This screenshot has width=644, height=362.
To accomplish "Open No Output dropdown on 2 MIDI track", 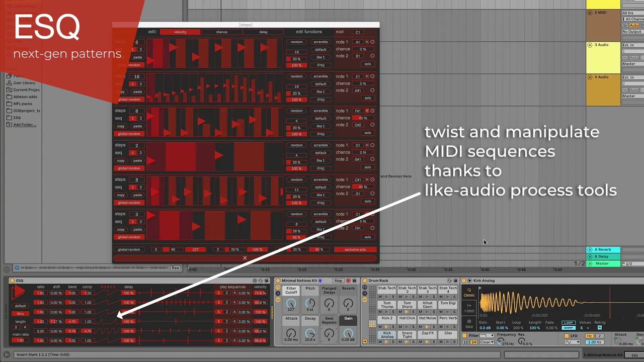I will (632, 32).
